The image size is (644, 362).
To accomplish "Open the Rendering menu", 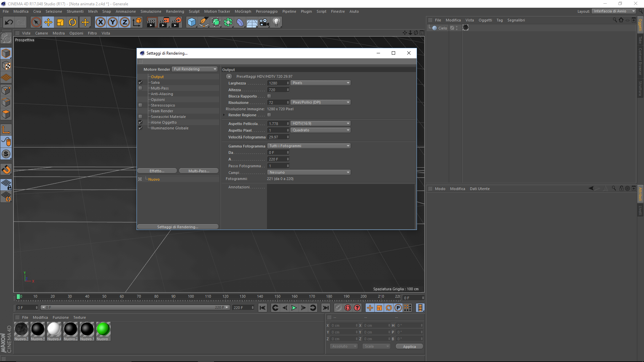I will pyautogui.click(x=175, y=11).
